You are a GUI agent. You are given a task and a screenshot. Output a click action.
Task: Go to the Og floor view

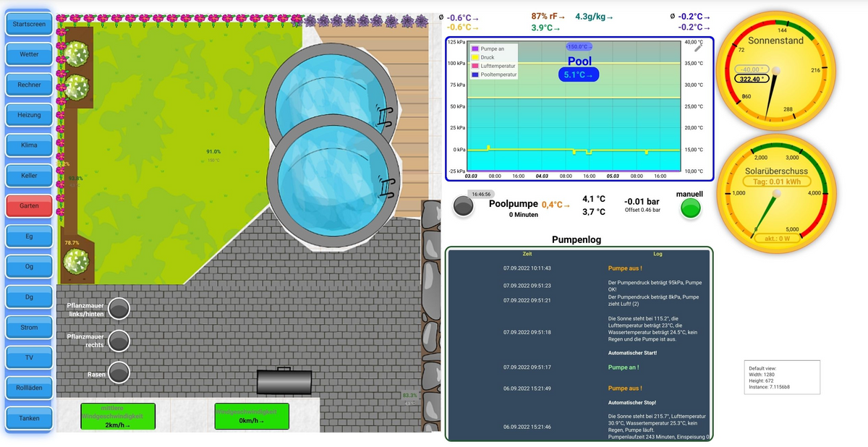[x=30, y=266]
